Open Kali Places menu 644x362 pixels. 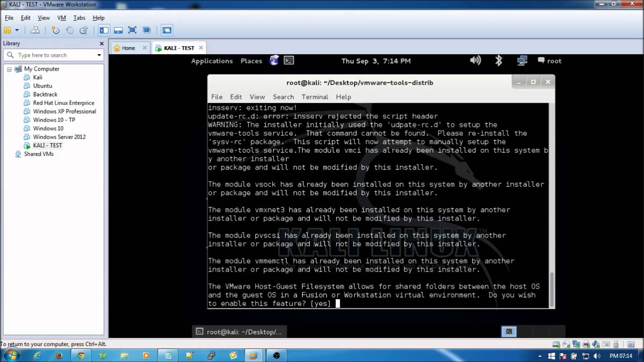tap(251, 61)
